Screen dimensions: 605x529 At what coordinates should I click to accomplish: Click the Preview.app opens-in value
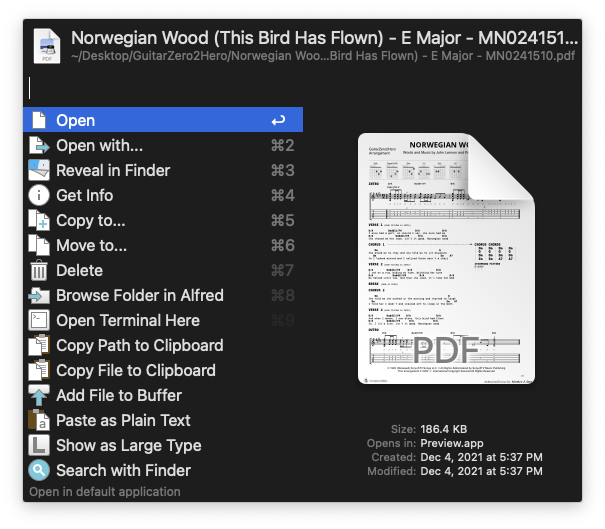coord(452,443)
